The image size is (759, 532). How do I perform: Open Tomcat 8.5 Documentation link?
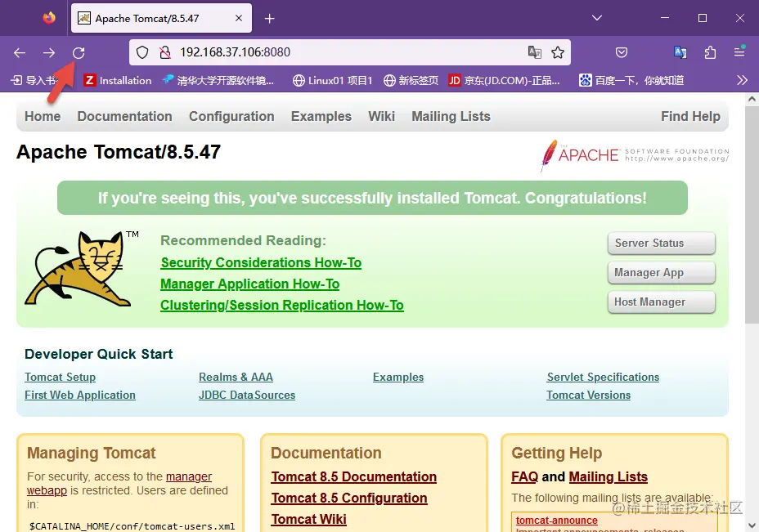point(354,477)
